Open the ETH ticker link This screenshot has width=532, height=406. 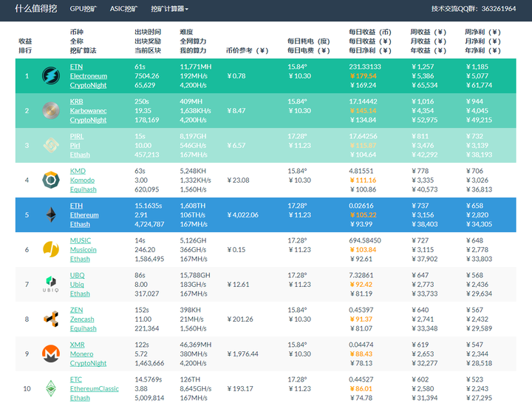[x=76, y=206]
